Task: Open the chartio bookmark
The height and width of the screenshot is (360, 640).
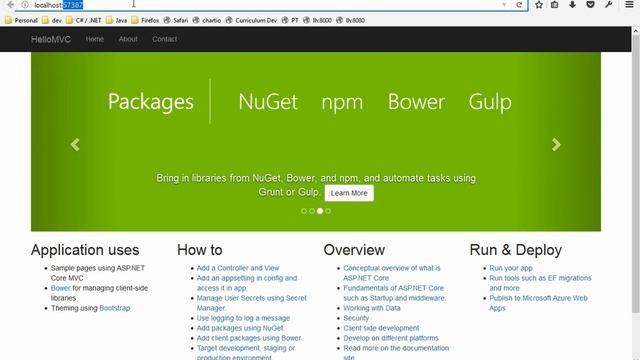Action: (x=207, y=20)
